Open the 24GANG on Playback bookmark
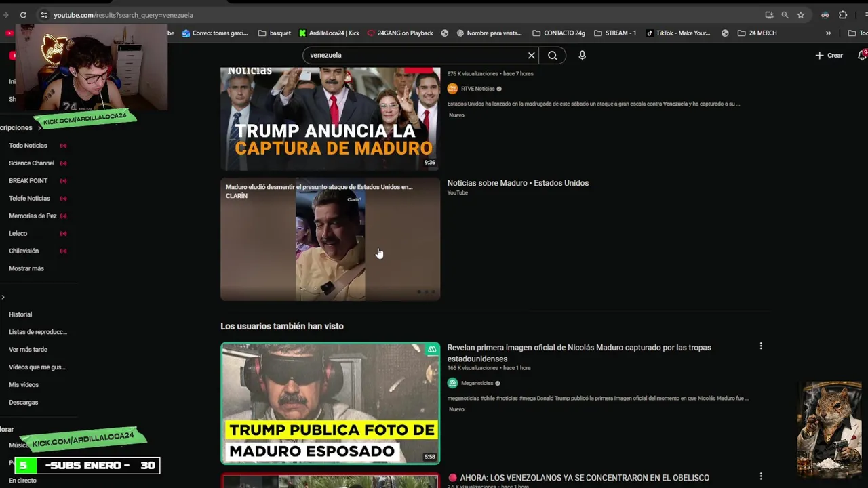868x488 pixels. (400, 33)
